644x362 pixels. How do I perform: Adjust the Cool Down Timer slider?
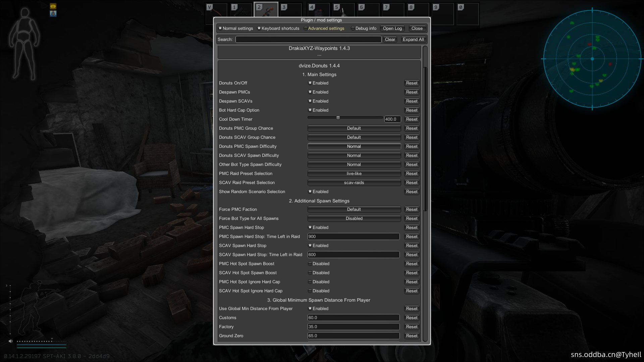(x=338, y=118)
